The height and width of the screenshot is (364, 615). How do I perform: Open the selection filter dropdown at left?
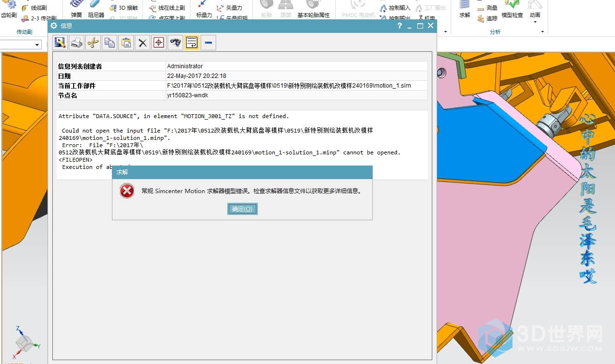(x=37, y=45)
